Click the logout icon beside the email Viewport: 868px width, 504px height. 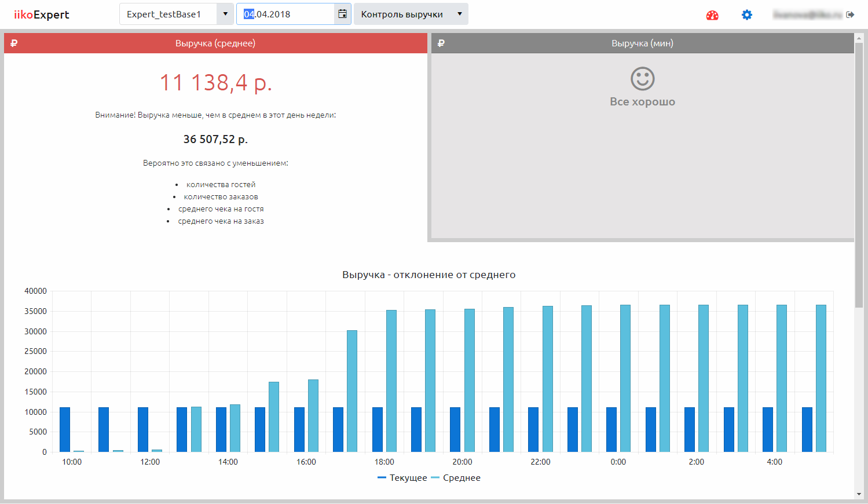click(x=850, y=15)
